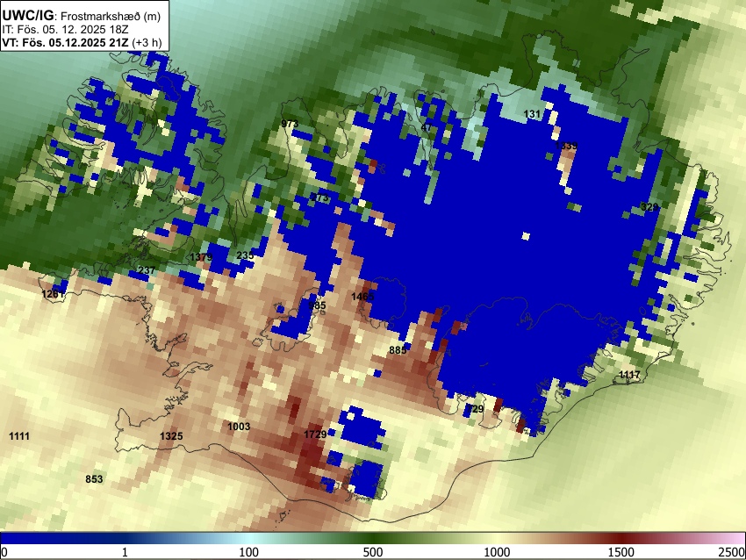Viewport: 746px width, 560px height.
Task: Click the map value 973
Action: click(290, 124)
